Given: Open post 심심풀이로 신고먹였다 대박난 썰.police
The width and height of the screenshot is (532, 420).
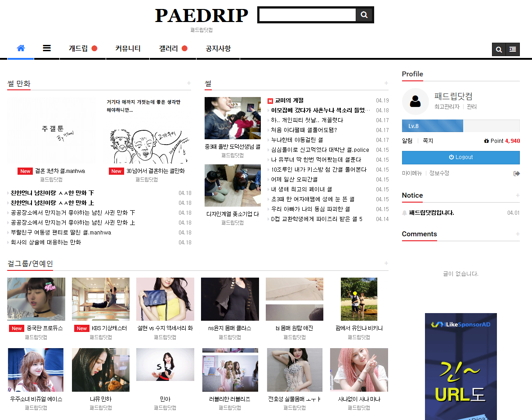Looking at the screenshot, I should coord(320,150).
